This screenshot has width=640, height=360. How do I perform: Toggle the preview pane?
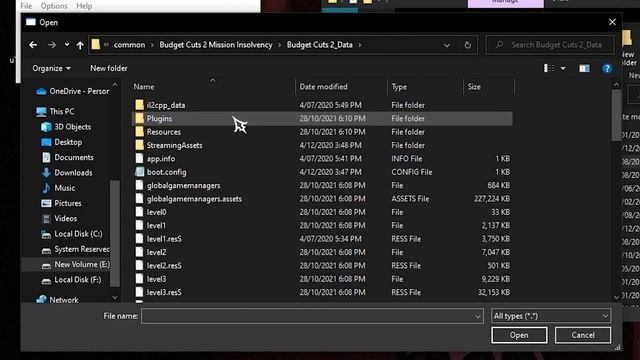[584, 68]
